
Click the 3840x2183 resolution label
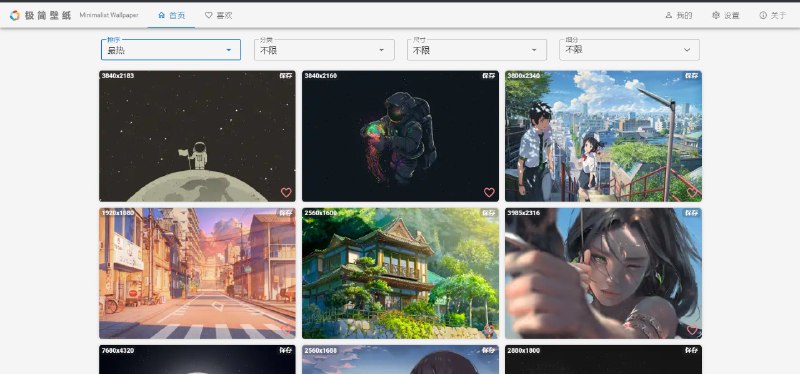(118, 76)
